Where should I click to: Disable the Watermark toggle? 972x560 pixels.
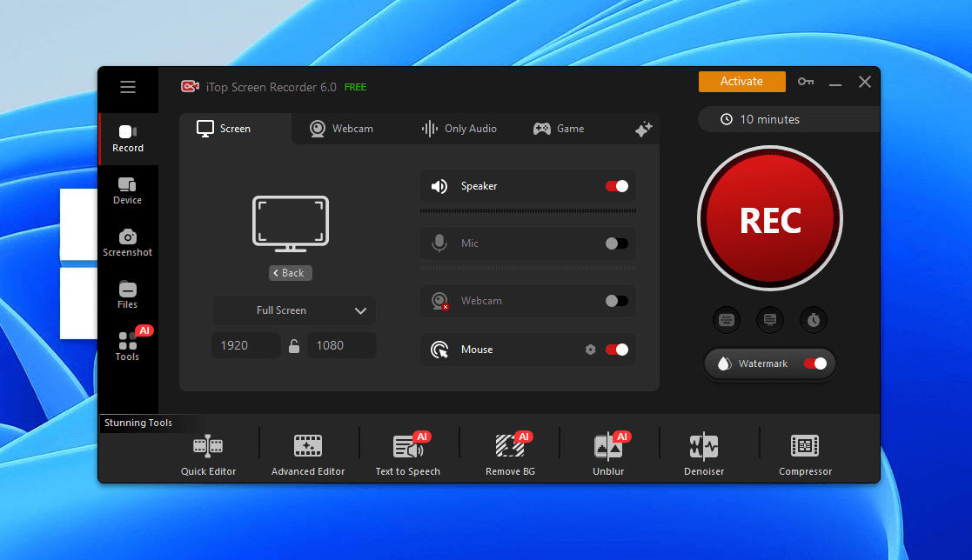point(815,363)
